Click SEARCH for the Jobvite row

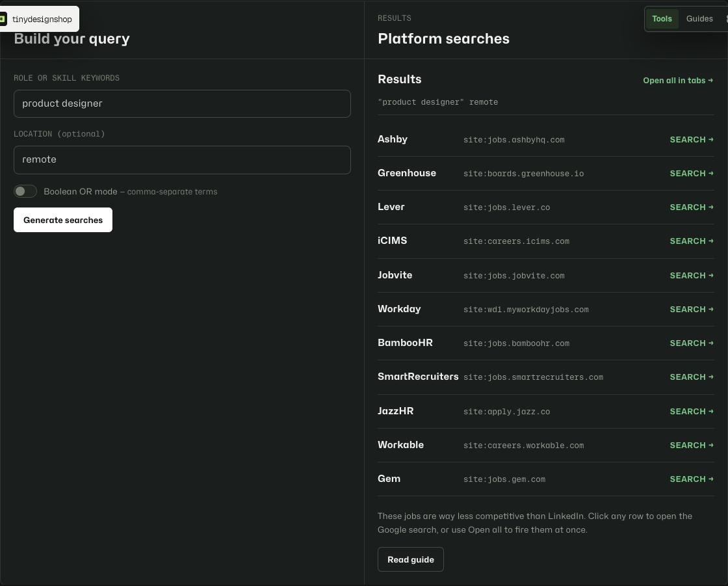[692, 276]
